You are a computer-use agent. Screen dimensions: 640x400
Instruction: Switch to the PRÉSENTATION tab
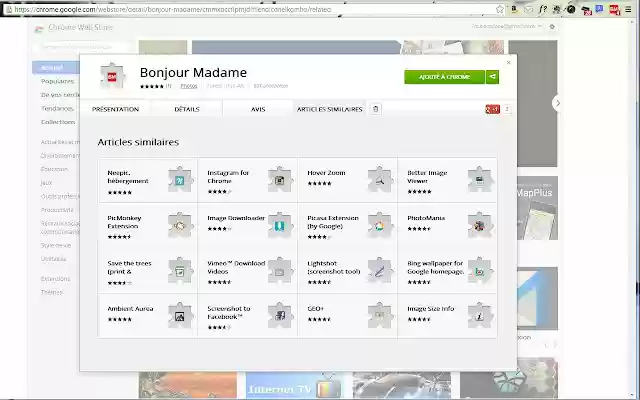pos(116,109)
